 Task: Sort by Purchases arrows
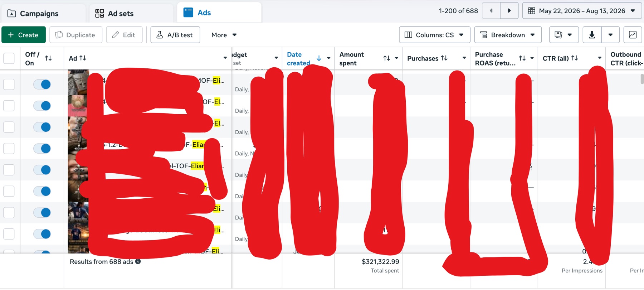click(444, 58)
